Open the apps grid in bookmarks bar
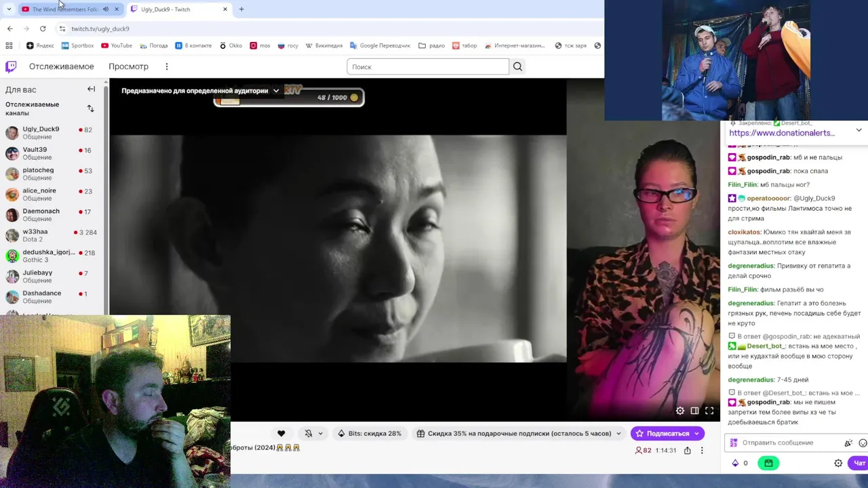Viewport: 868px width, 488px height. click(9, 45)
